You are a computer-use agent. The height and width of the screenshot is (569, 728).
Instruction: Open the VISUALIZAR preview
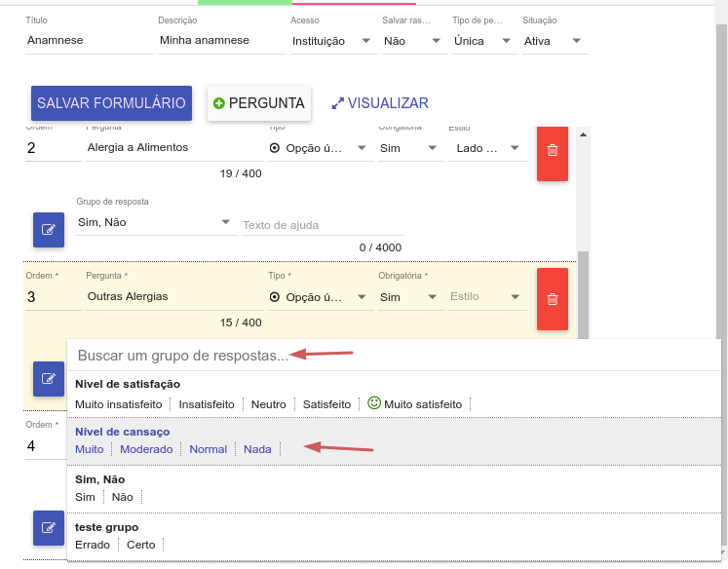coord(380,103)
